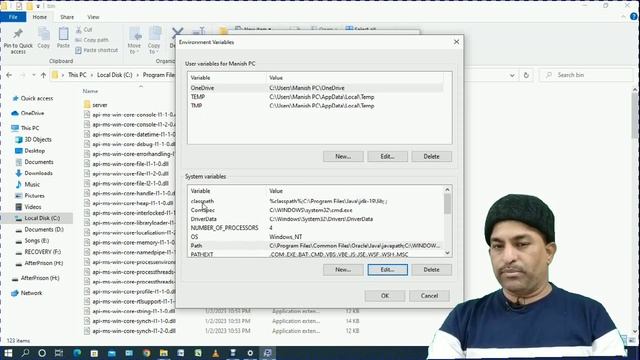Image resolution: width=640 pixels, height=360 pixels.
Task: Open Mail app from taskbar
Action: pyautogui.click(x=111, y=353)
